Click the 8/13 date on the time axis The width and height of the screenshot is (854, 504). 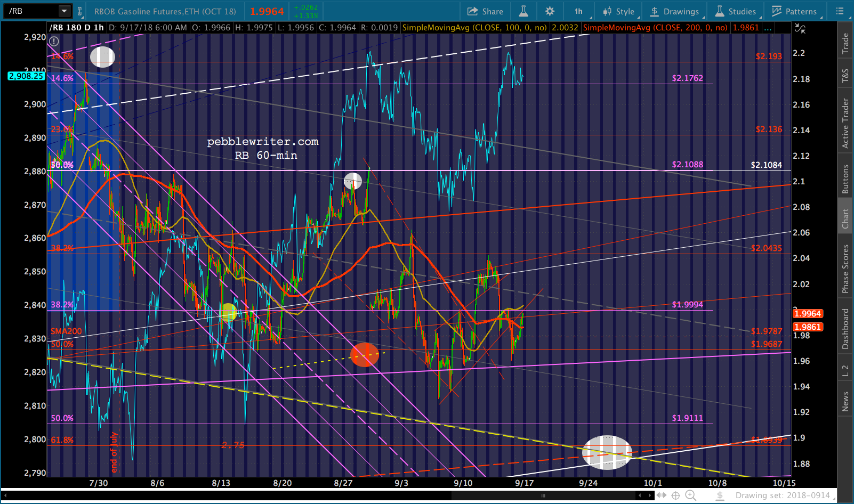click(x=221, y=483)
